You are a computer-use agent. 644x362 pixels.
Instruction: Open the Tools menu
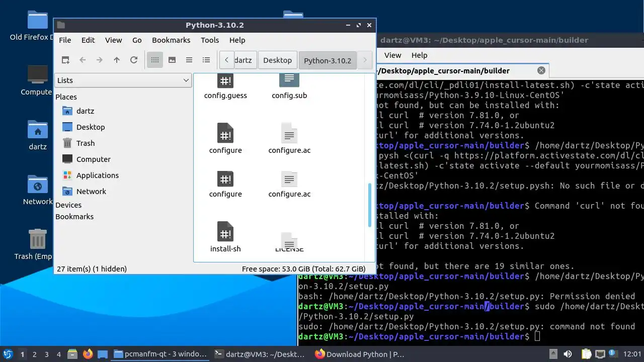point(210,40)
